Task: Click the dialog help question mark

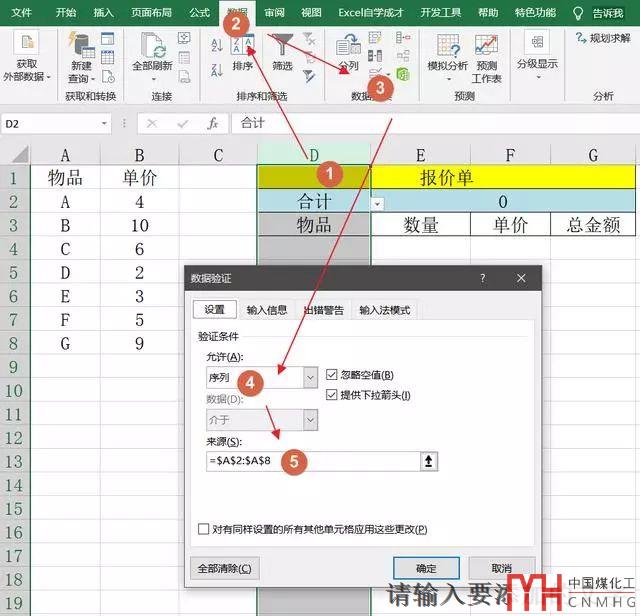Action: pyautogui.click(x=483, y=278)
